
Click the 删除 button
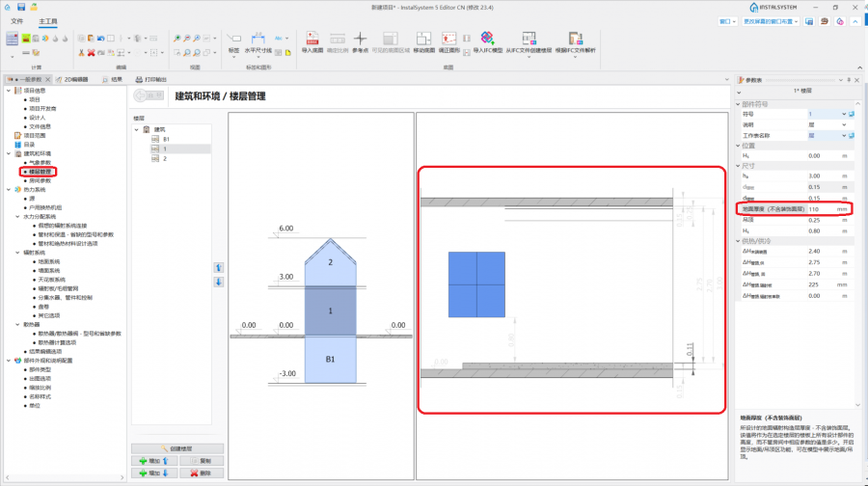coord(202,473)
